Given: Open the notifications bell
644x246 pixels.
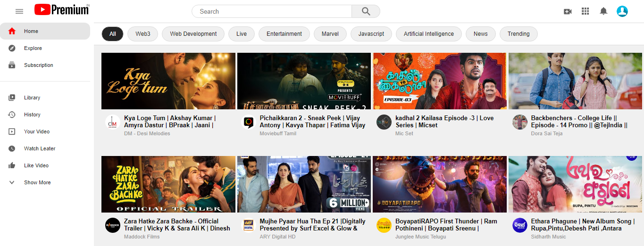Looking at the screenshot, I should tap(603, 11).
